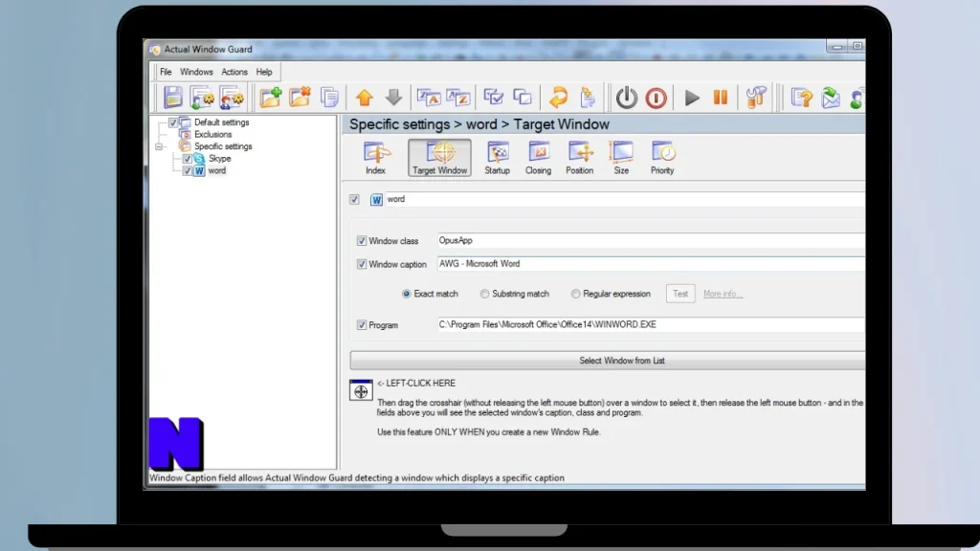Sort rules ascending with the ZA-to-A icon
Screen dimensions: 980x551
(429, 98)
